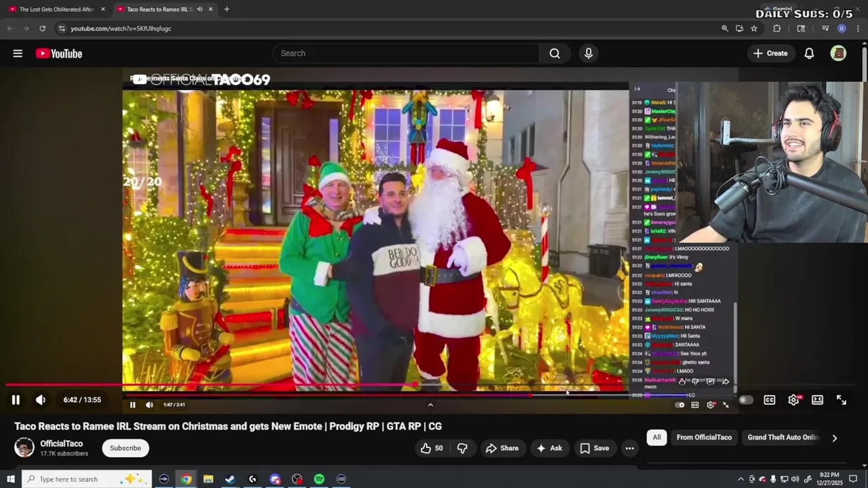
Task: Start a voice search with the microphone
Action: (589, 54)
